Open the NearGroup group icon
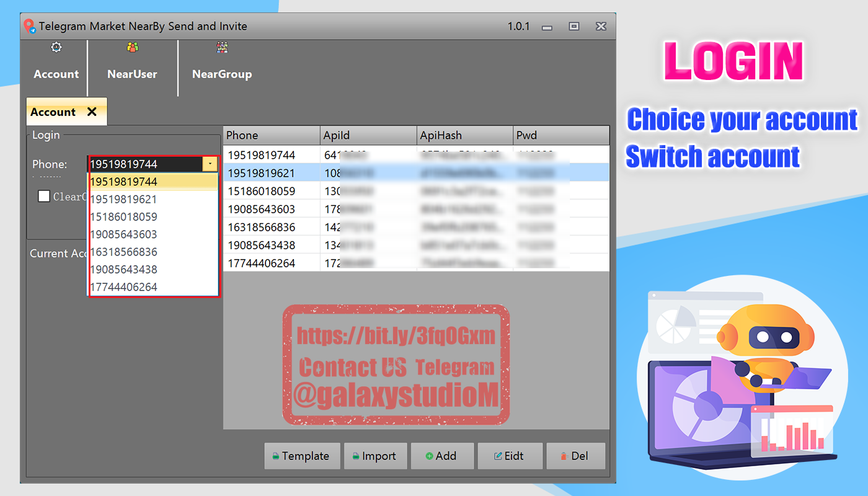This screenshot has width=868, height=496. coord(222,48)
